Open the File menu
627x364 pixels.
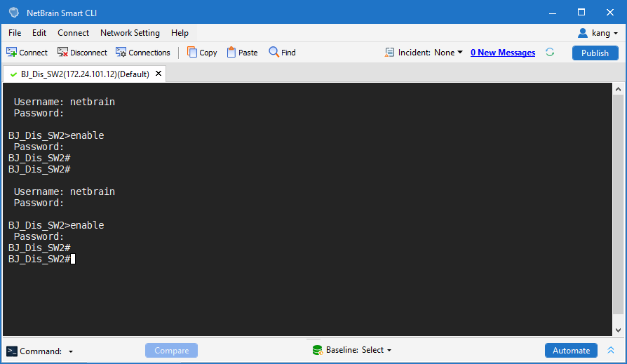15,33
